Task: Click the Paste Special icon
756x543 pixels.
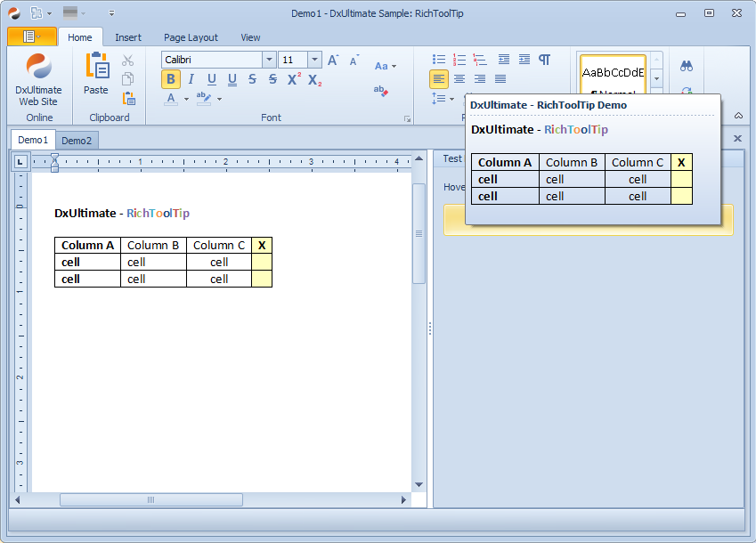Action: click(128, 98)
